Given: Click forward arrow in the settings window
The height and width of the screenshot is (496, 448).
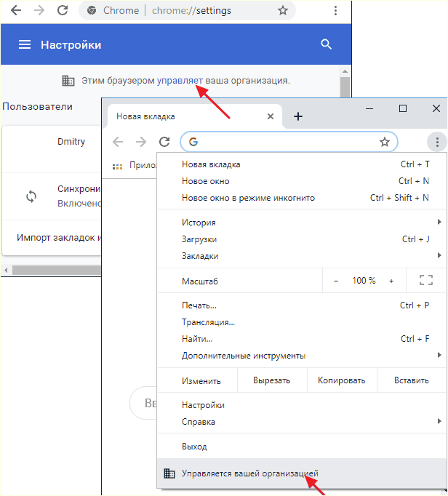Looking at the screenshot, I should pyautogui.click(x=39, y=10).
